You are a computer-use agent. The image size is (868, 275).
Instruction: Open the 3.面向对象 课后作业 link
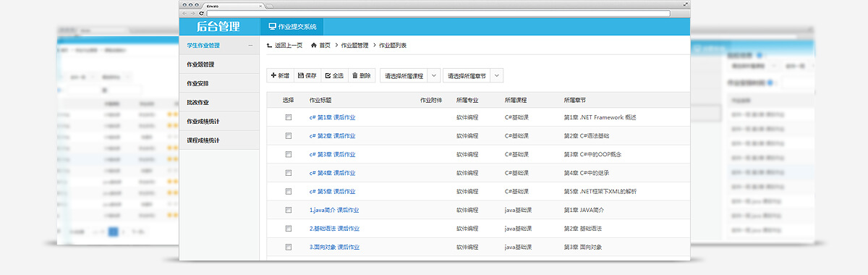[334, 247]
